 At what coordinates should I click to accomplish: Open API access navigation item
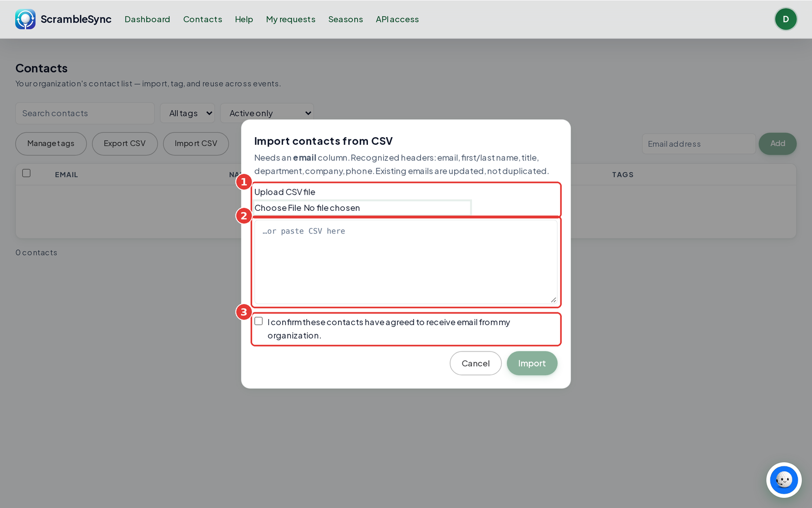[397, 19]
